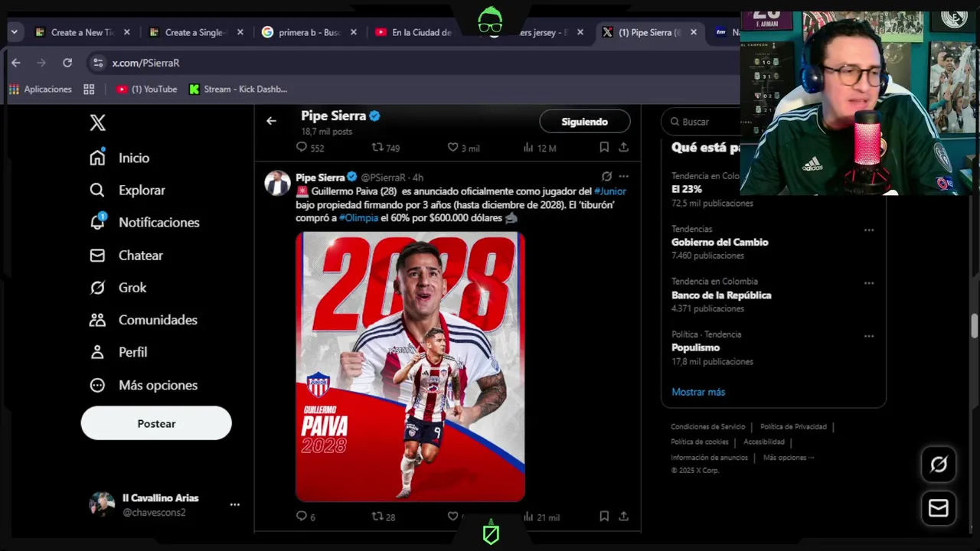Viewport: 980px width, 551px height.
Task: Open floating Grok button
Action: pyautogui.click(x=939, y=465)
